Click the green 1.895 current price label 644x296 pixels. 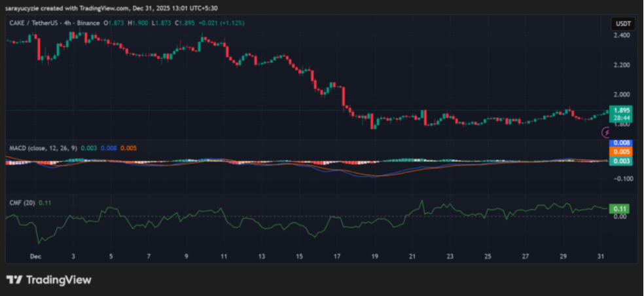(x=620, y=110)
